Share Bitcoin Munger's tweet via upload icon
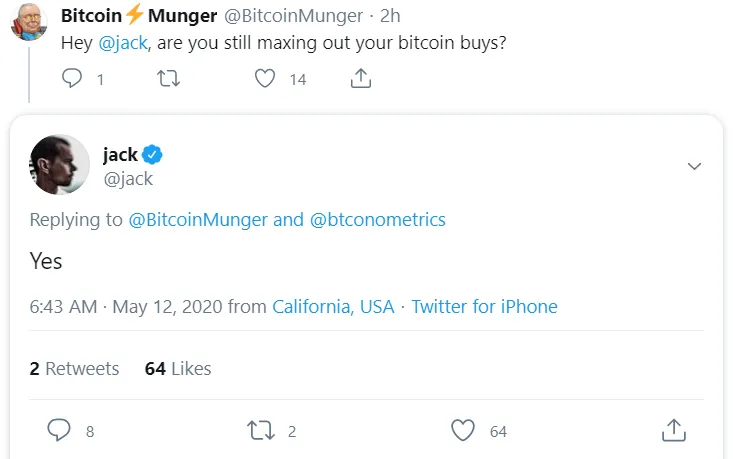 360,78
